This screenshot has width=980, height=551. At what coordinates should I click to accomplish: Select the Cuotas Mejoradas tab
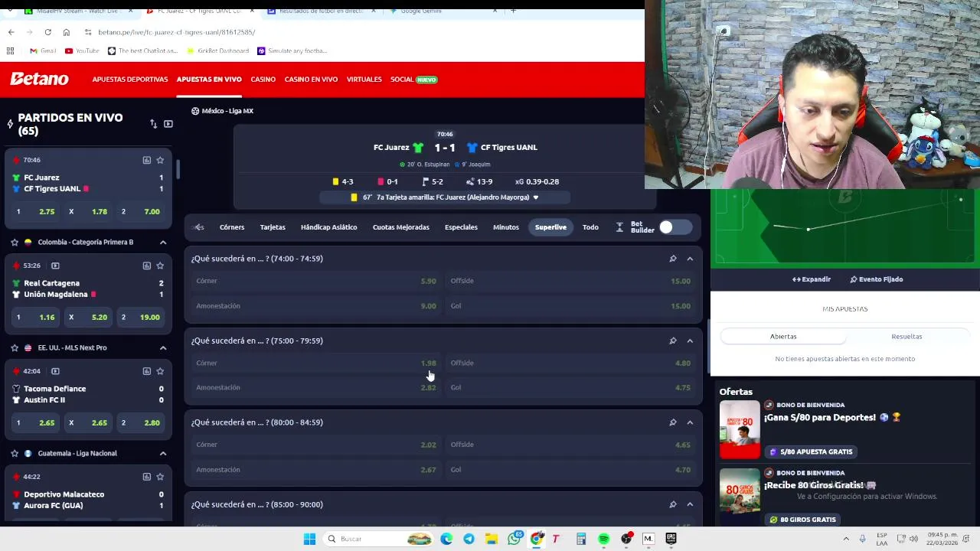click(400, 227)
